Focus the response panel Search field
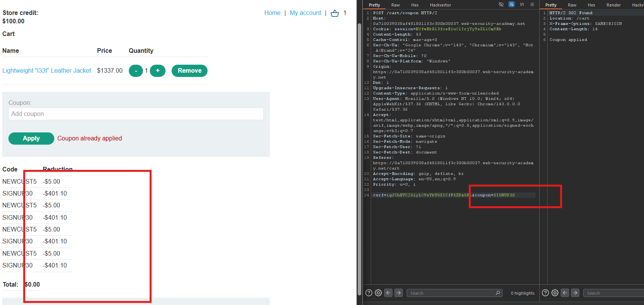Screen dimensions: 644x305 click(x=614, y=293)
